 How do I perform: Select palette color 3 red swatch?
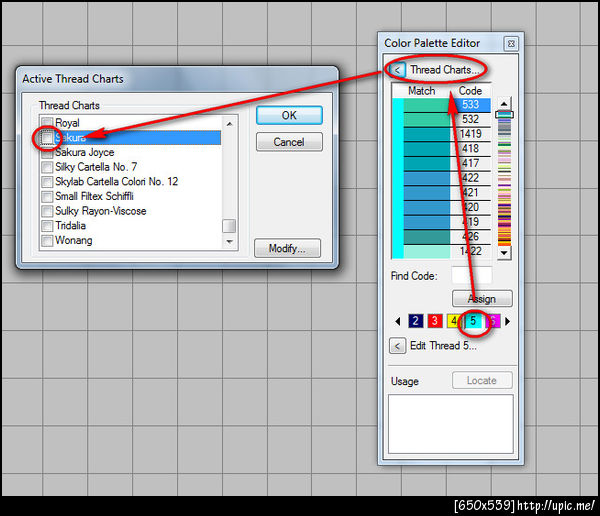coord(435,321)
